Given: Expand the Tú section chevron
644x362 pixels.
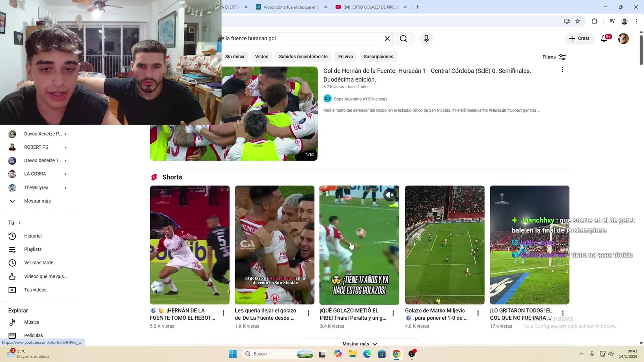Looking at the screenshot, I should [x=20, y=223].
